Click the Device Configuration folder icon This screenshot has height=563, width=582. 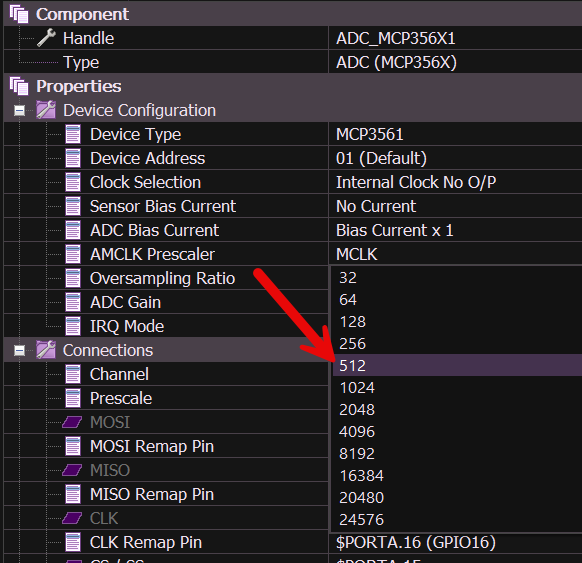coord(46,110)
